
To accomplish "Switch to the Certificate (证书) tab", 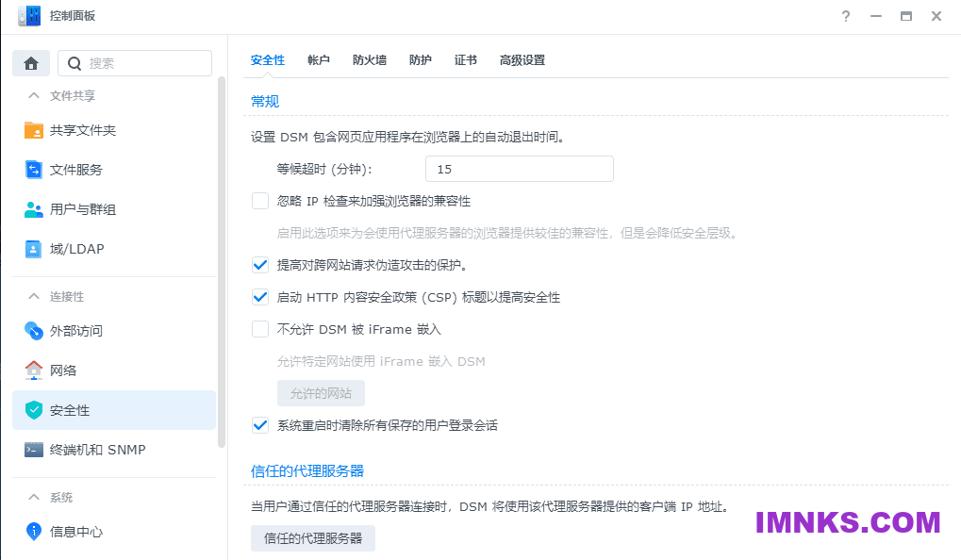I will tap(465, 60).
